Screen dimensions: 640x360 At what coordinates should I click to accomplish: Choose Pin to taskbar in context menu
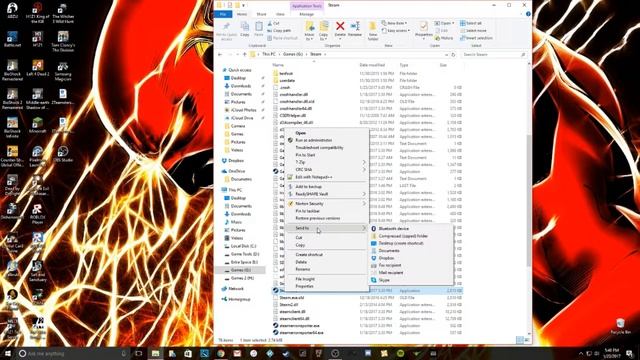pyautogui.click(x=307, y=211)
